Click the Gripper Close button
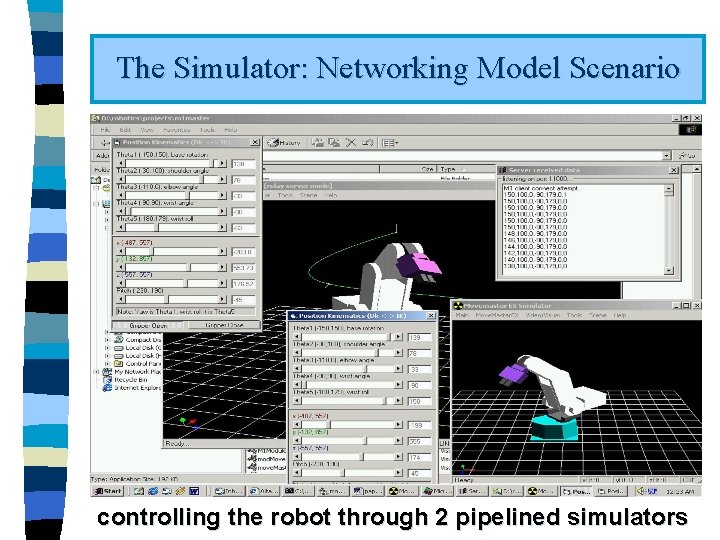 224,325
